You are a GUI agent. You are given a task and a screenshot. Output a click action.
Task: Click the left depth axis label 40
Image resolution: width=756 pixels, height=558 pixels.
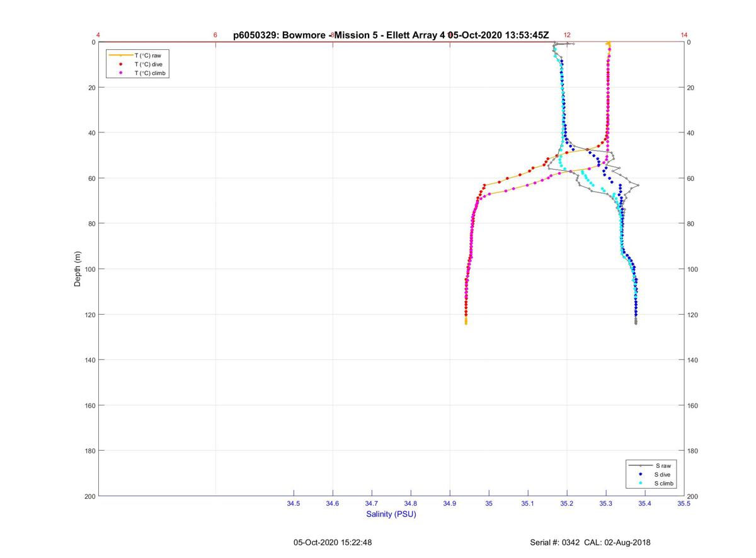pyautogui.click(x=91, y=133)
